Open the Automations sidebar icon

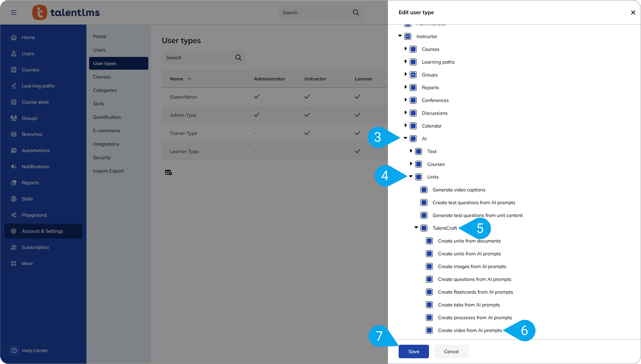(14, 151)
